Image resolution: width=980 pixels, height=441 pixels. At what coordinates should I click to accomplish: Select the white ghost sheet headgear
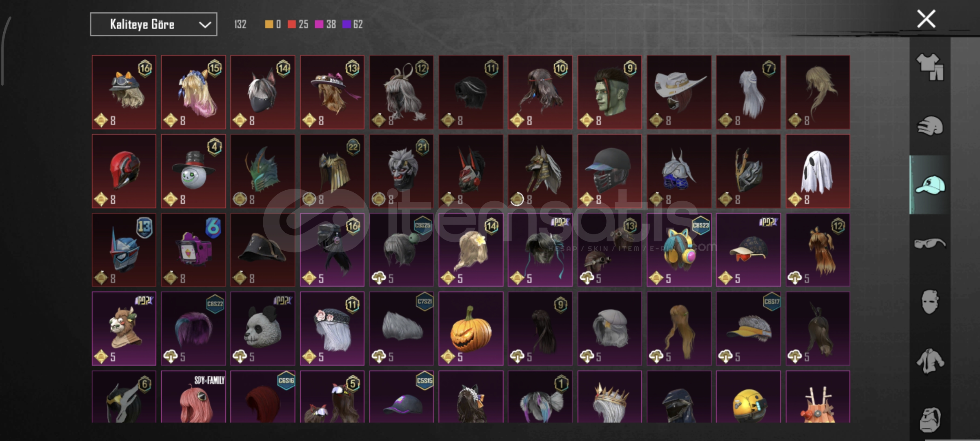click(818, 171)
